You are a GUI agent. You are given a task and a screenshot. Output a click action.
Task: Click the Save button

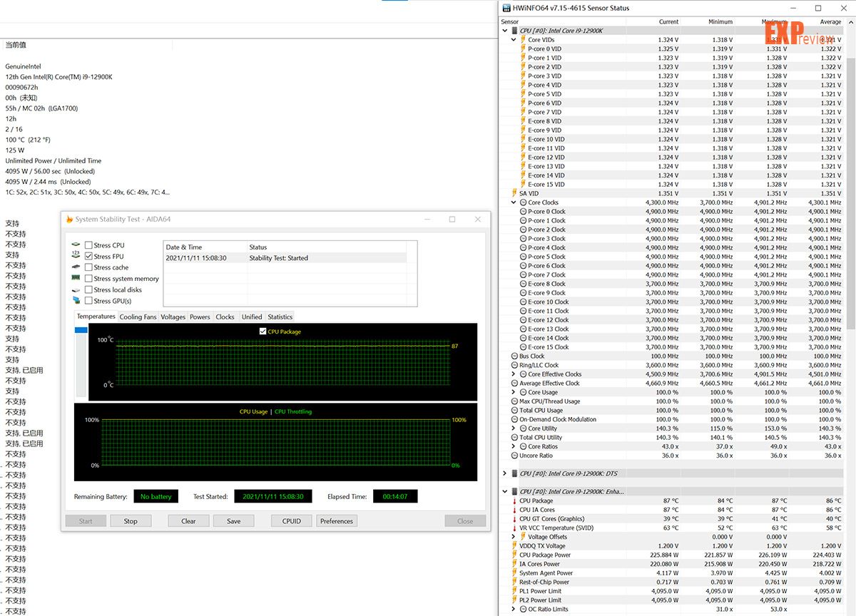(234, 521)
